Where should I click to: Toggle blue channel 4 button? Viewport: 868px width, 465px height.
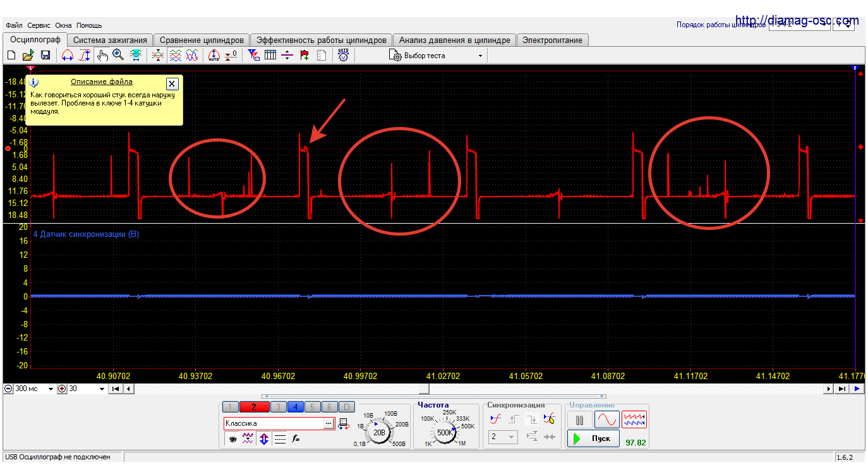point(296,407)
